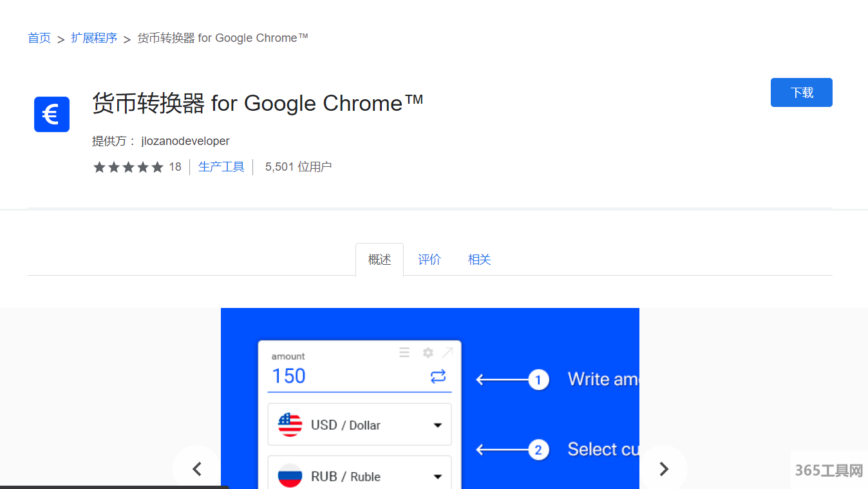This screenshot has width=868, height=489.
Task: Click the blue Euro extension icon
Action: pyautogui.click(x=52, y=115)
